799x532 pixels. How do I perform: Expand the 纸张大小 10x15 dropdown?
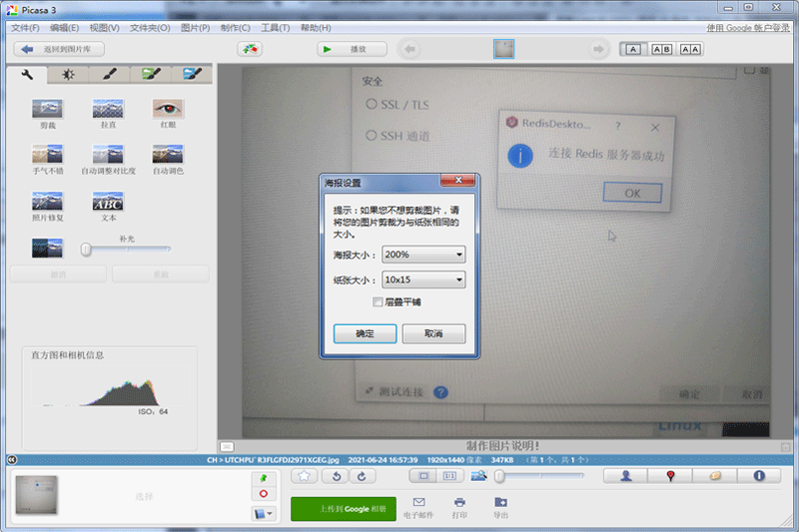(x=423, y=279)
